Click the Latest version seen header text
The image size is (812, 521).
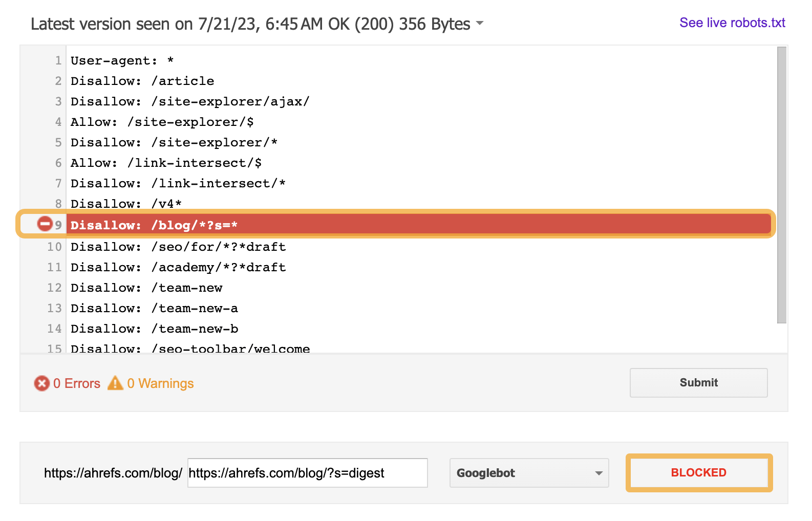click(x=250, y=24)
